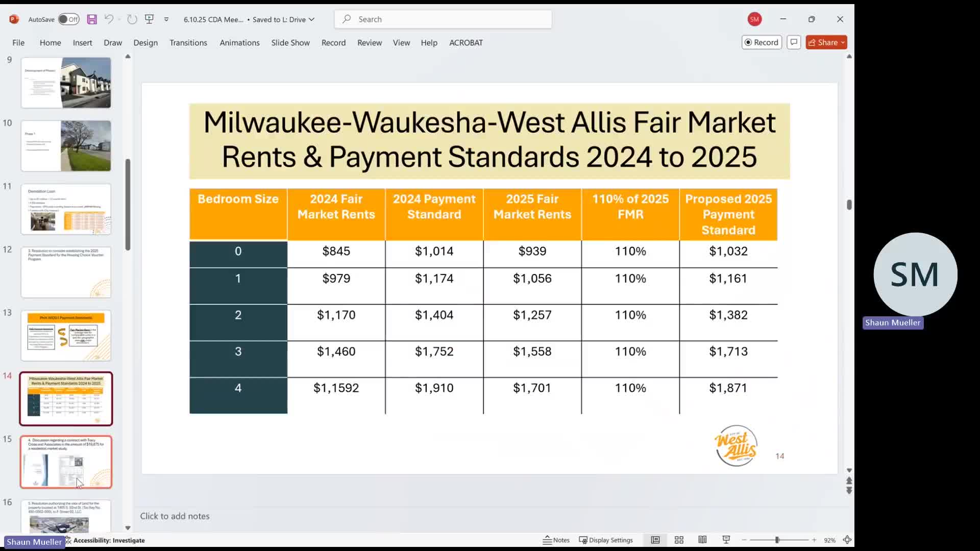The height and width of the screenshot is (551, 980).
Task: Switch to Reading View icon
Action: tap(702, 540)
